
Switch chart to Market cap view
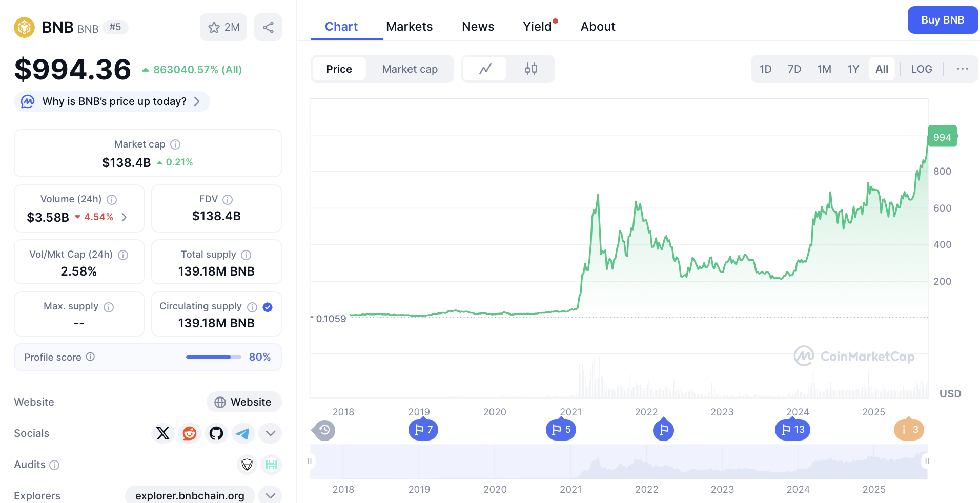[410, 69]
